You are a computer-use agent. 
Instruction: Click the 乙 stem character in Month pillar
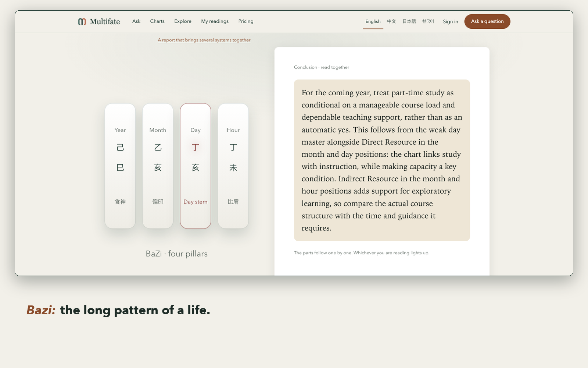pos(158,148)
